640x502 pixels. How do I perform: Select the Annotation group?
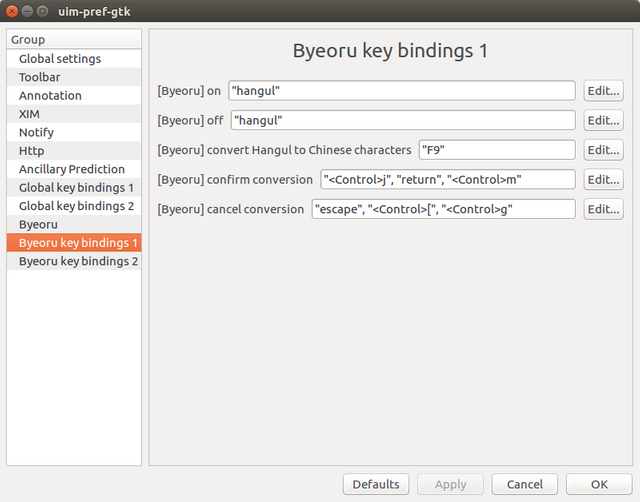[50, 96]
